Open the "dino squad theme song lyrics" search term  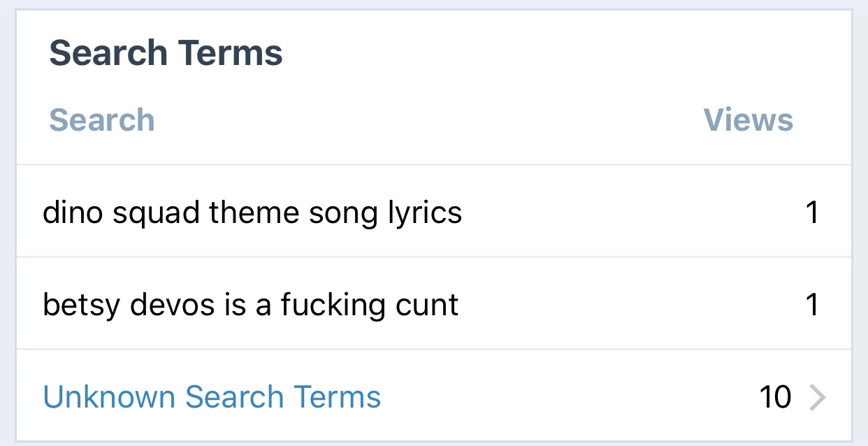click(252, 212)
